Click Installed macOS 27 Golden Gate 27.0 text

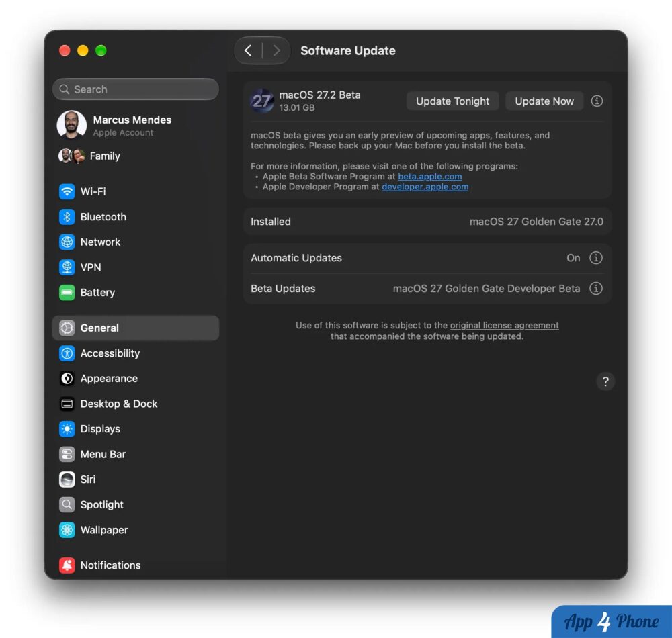[x=536, y=222]
